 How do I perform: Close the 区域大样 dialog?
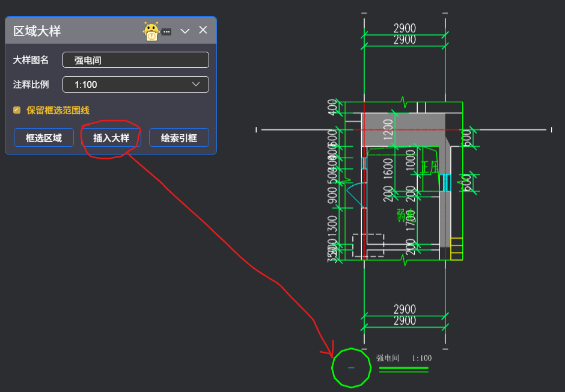[203, 30]
